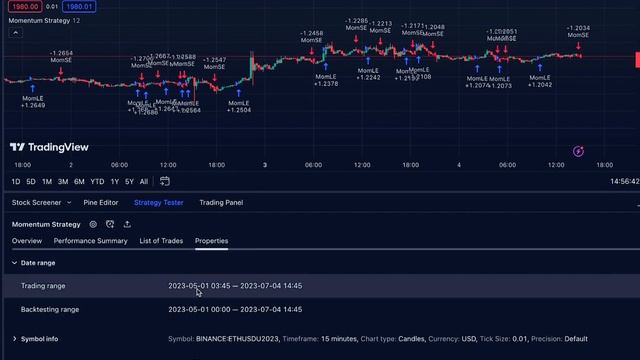640x360 pixels.
Task: Click the Momentum Strategy legend on chart
Action: pos(39,20)
